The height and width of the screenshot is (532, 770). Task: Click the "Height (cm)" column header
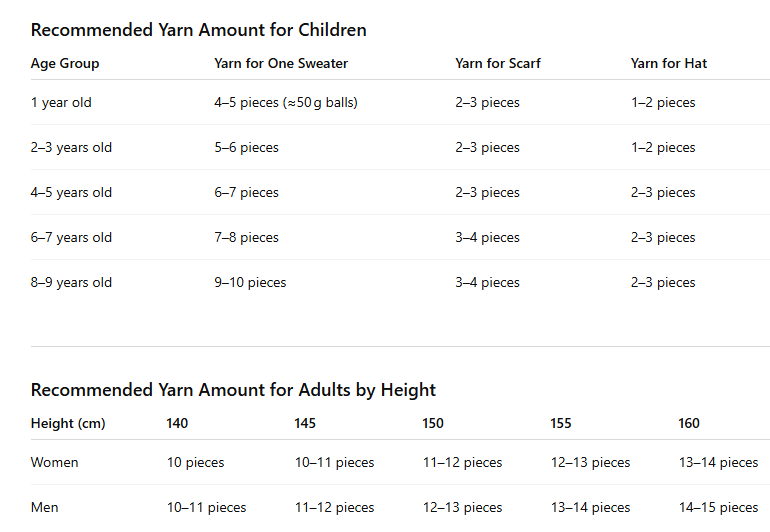click(x=68, y=423)
